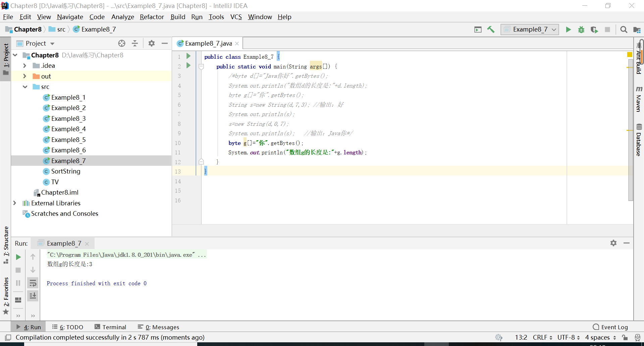Rerun program with Run panel green arrow
644x346 pixels.
point(18,257)
